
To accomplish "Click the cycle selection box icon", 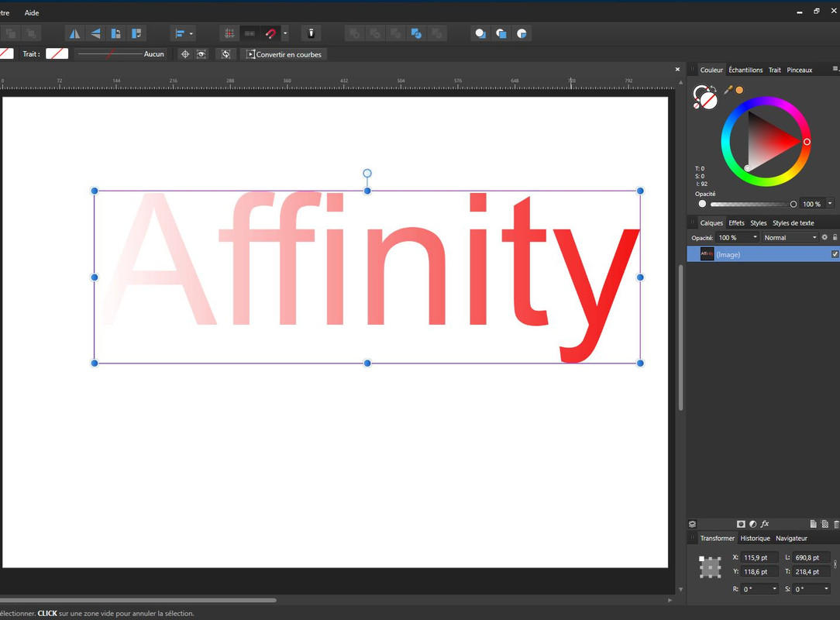I will pyautogui.click(x=226, y=54).
